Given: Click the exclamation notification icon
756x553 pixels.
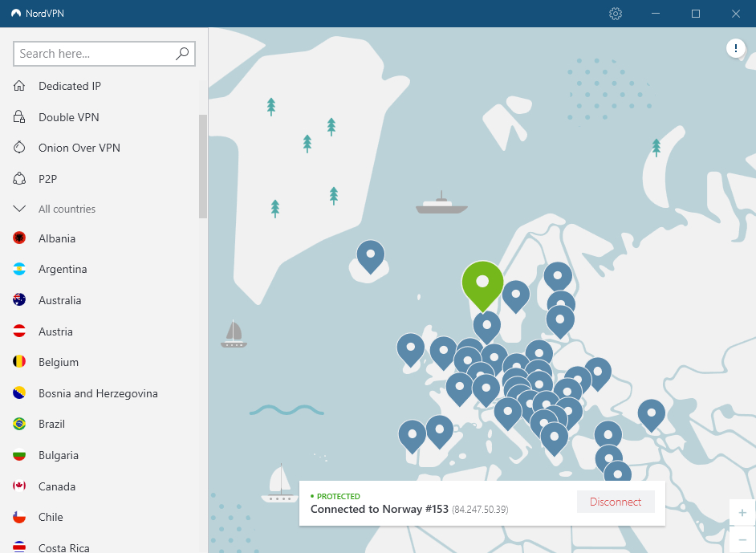Looking at the screenshot, I should 736,49.
